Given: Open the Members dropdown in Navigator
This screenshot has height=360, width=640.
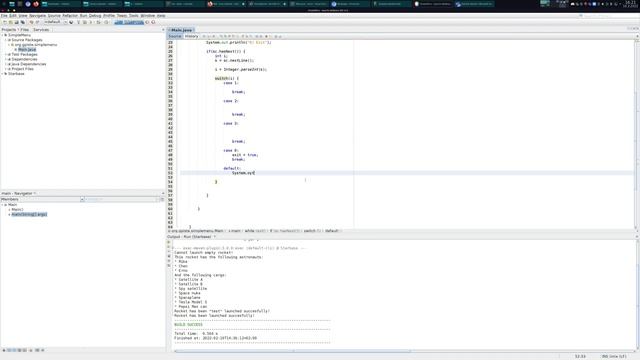Looking at the screenshot, I should pyautogui.click(x=42, y=199).
